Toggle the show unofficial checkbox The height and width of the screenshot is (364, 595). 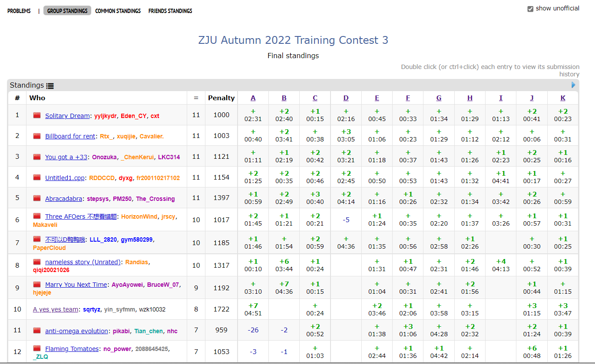coord(530,9)
